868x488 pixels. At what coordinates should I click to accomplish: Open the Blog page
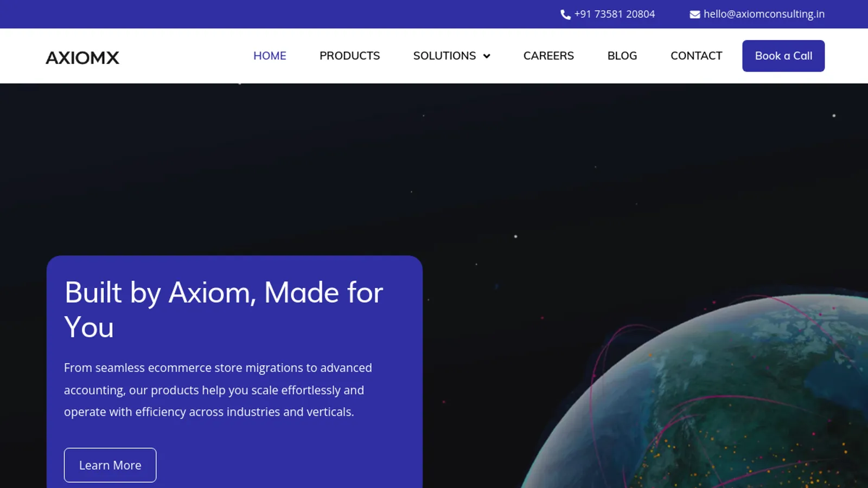pyautogui.click(x=622, y=56)
